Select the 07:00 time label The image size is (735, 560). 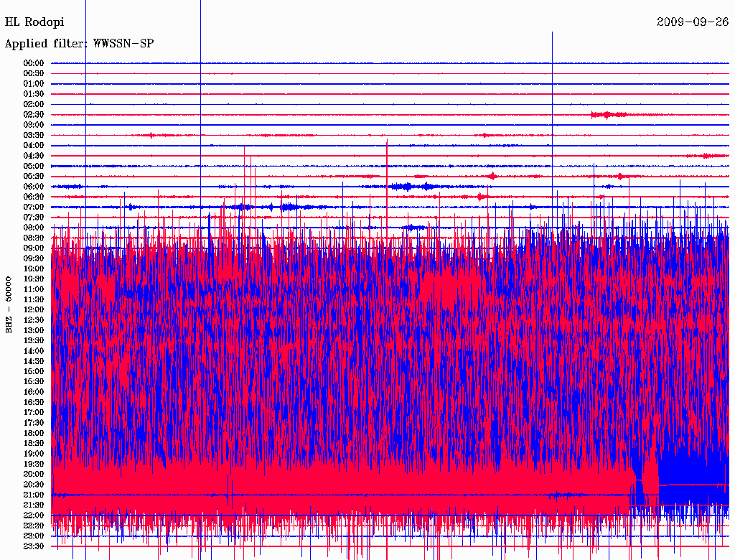coord(34,207)
